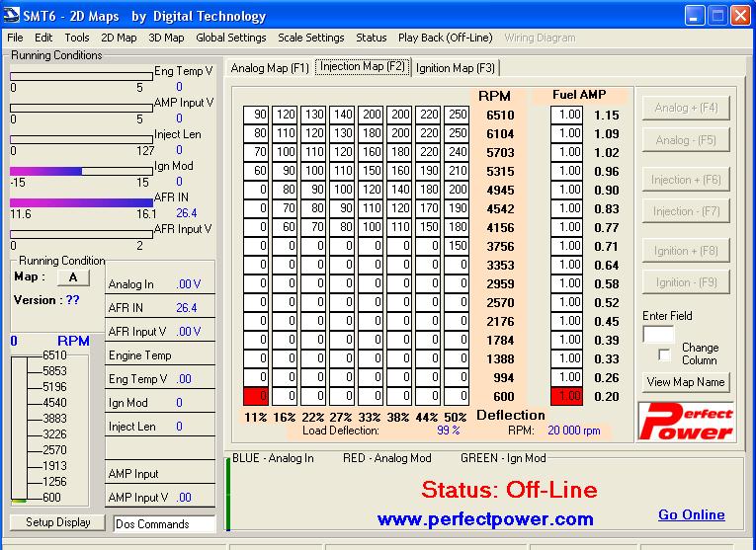756x550 pixels.
Task: Click the AFR IN gradient bar
Action: [x=81, y=202]
